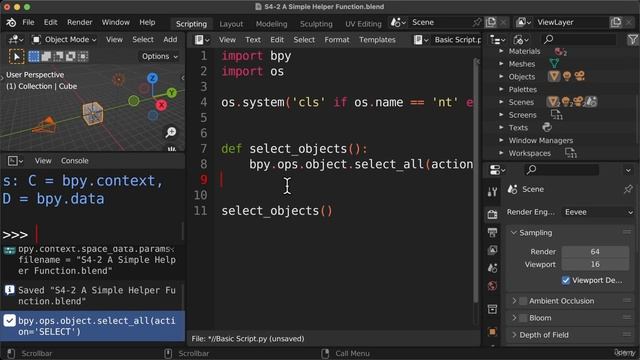
Task: Click the mesh icon beside Meshes
Action: 554,64
